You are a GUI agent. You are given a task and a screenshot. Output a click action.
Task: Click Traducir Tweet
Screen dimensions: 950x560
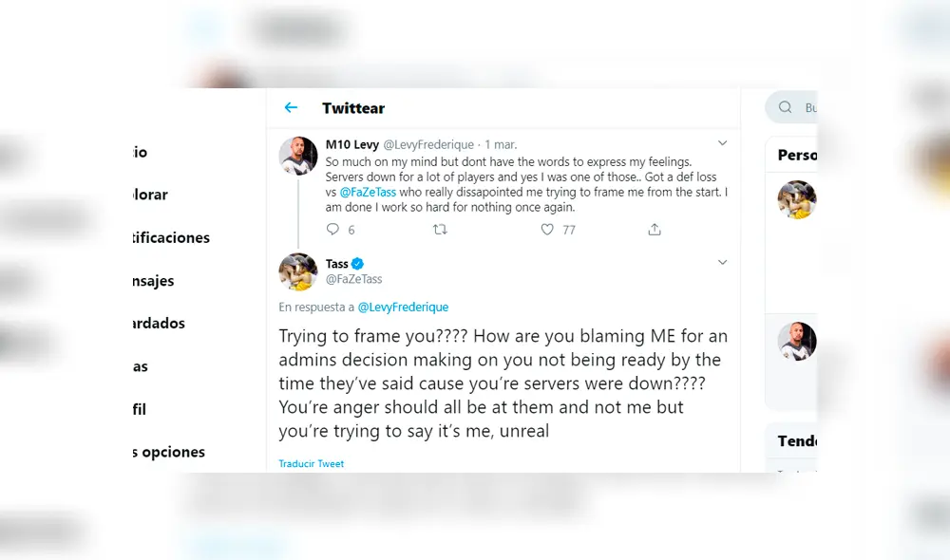pyautogui.click(x=311, y=464)
